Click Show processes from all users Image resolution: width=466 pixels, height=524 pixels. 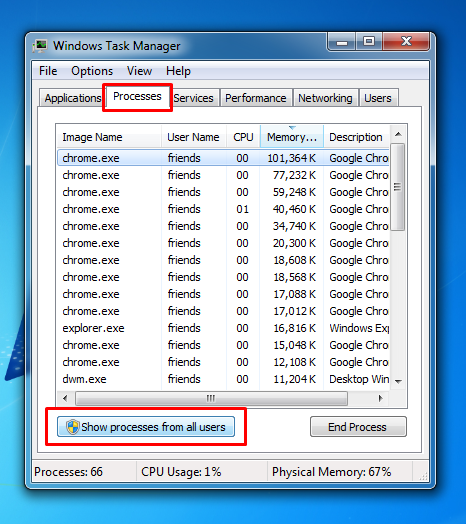click(146, 427)
